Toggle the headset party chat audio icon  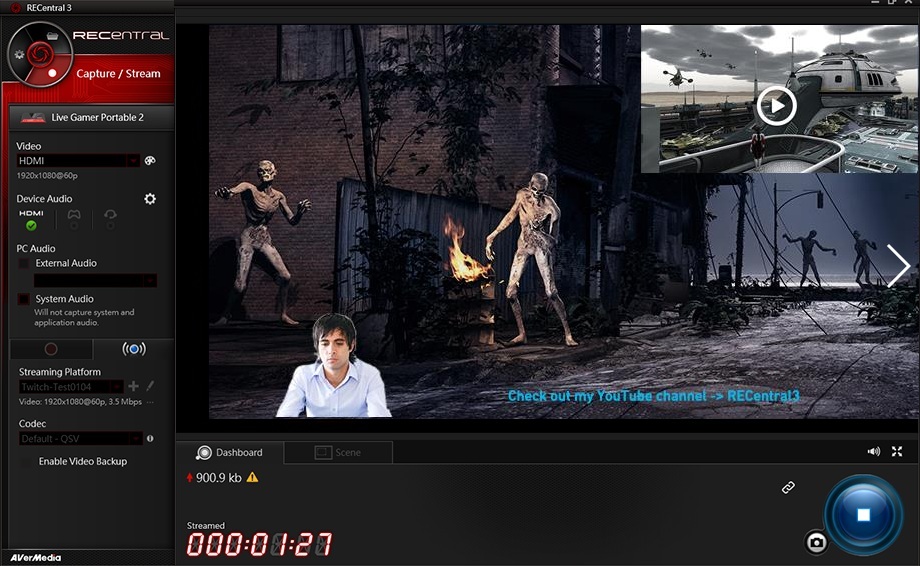tap(110, 215)
